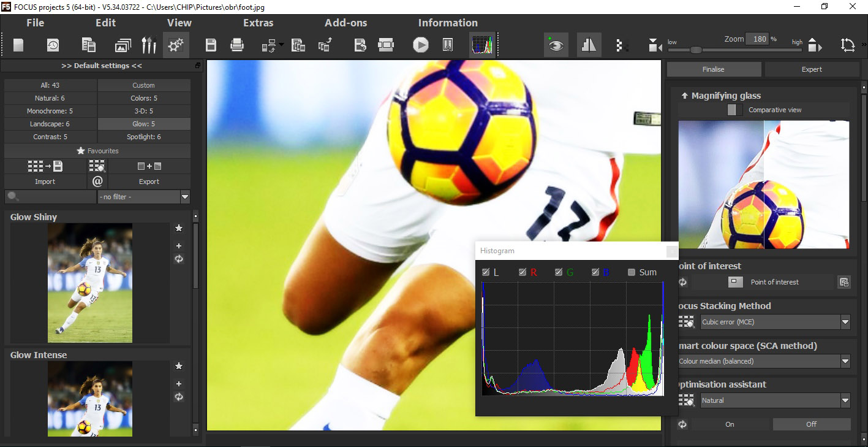
Task: Open the Cubic error (MCE) dropdown
Action: click(845, 322)
